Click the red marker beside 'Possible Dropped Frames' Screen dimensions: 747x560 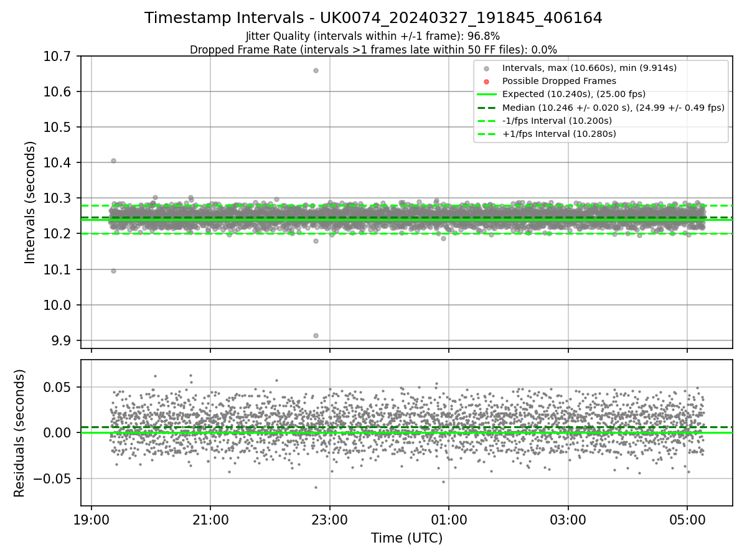(487, 82)
